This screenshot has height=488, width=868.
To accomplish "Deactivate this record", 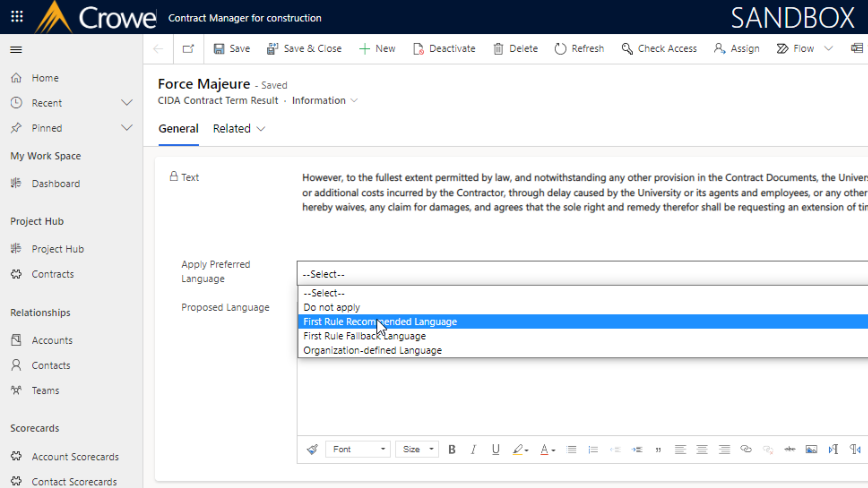I will [x=444, y=49].
